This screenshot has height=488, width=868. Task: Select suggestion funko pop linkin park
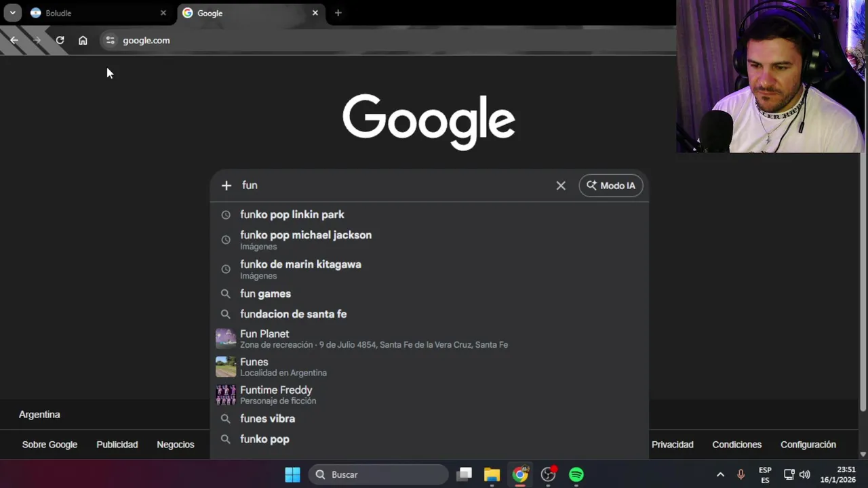coord(429,214)
